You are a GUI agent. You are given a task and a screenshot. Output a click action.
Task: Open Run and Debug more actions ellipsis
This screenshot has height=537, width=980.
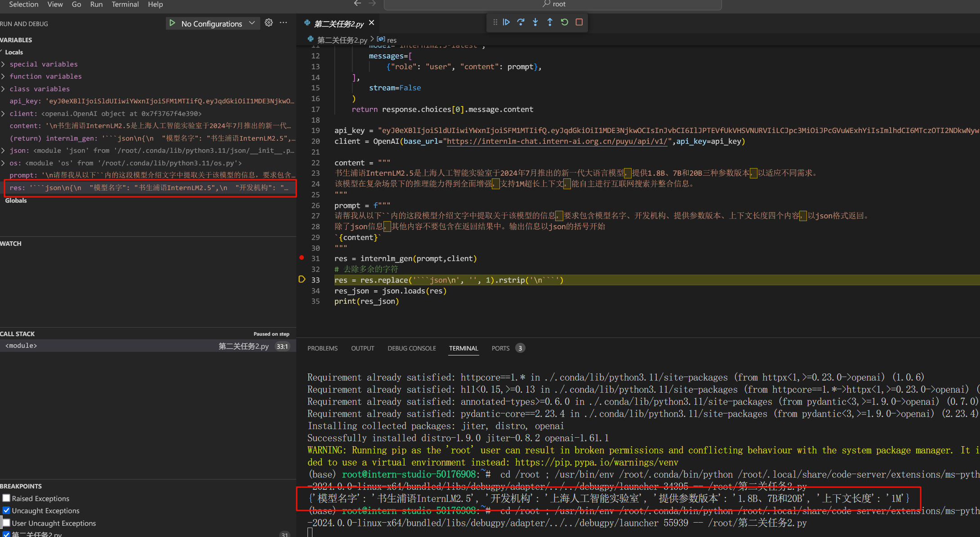click(283, 23)
